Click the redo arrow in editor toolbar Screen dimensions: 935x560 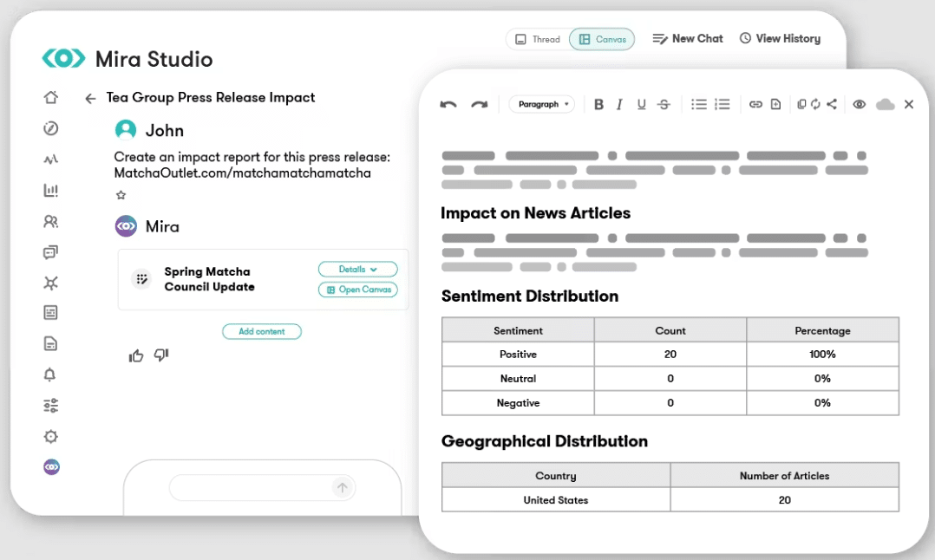[480, 104]
